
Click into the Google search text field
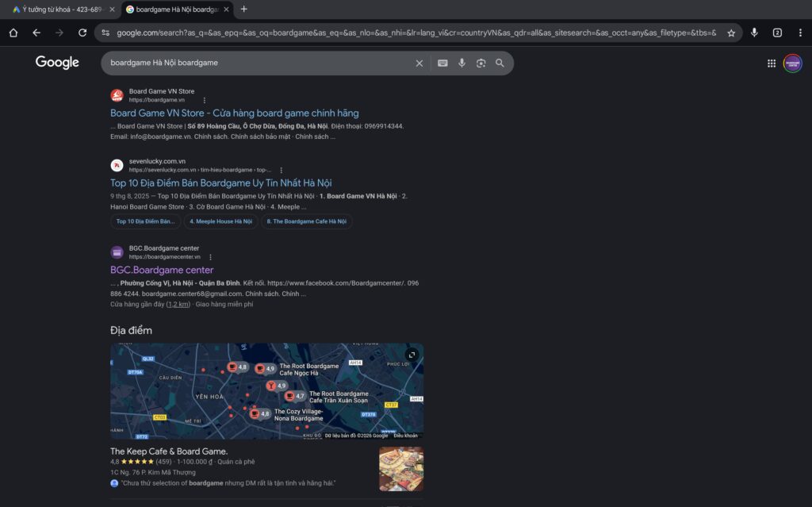tap(254, 63)
